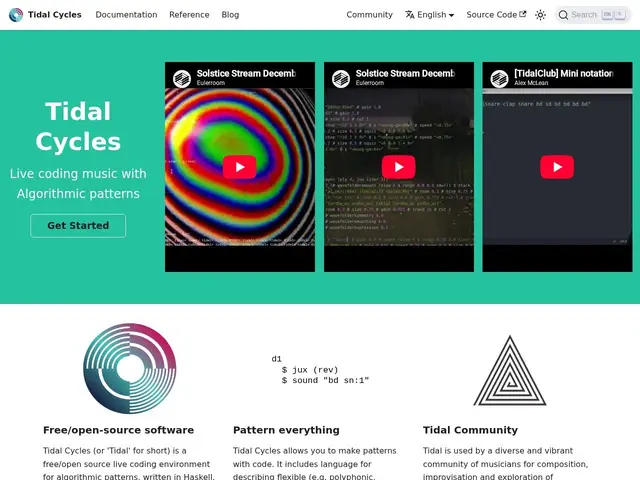Image resolution: width=640 pixels, height=480 pixels.
Task: Open the Reference menu item
Action: coord(189,15)
